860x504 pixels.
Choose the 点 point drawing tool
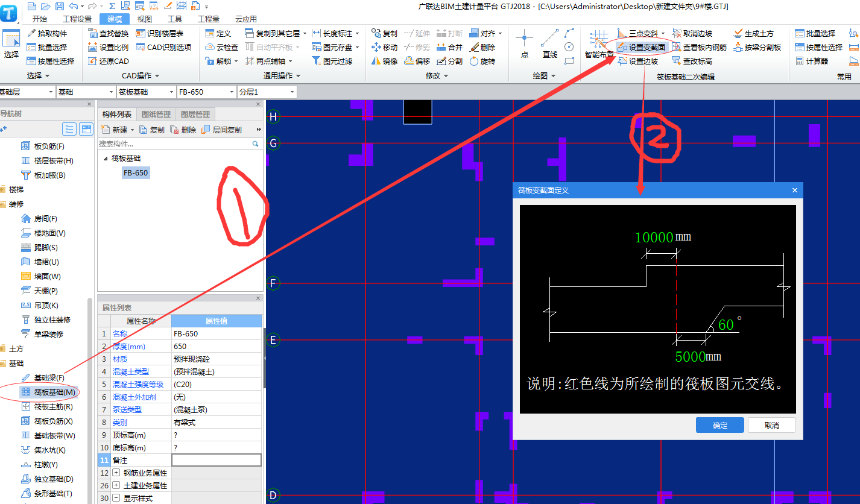pos(524,44)
